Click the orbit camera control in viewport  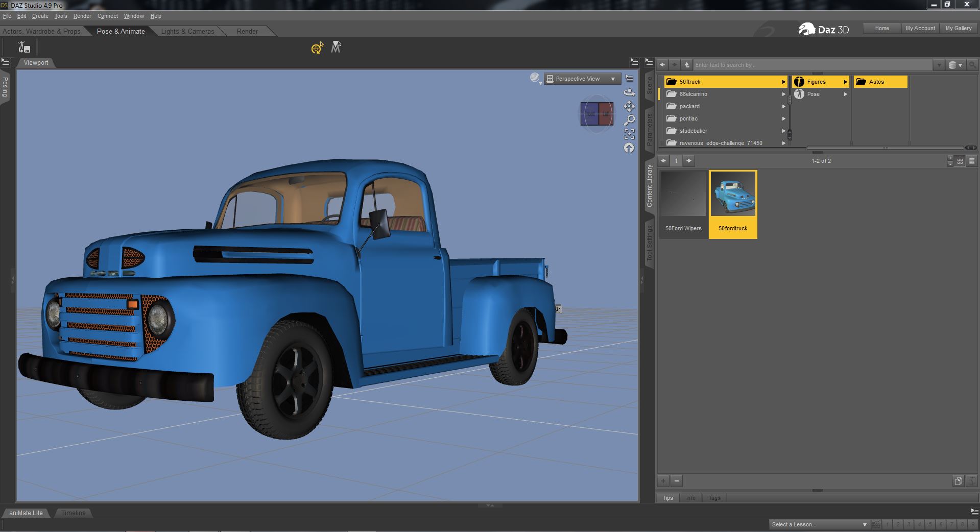629,92
